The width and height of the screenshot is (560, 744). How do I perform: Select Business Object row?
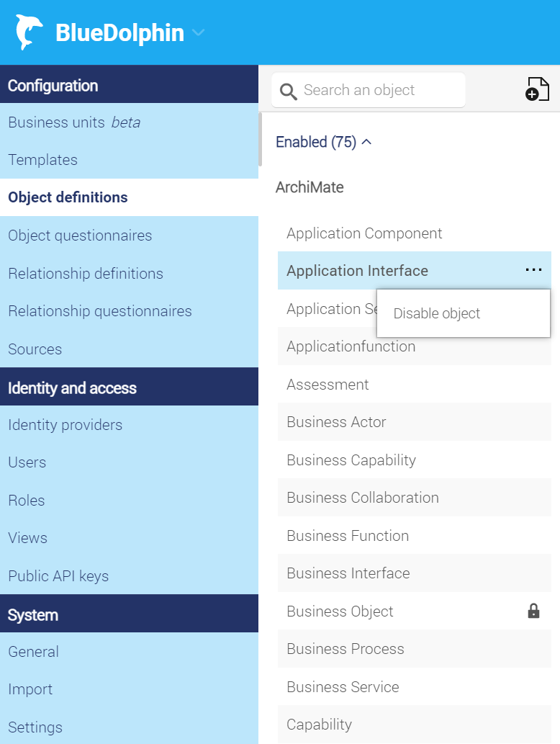[414, 611]
